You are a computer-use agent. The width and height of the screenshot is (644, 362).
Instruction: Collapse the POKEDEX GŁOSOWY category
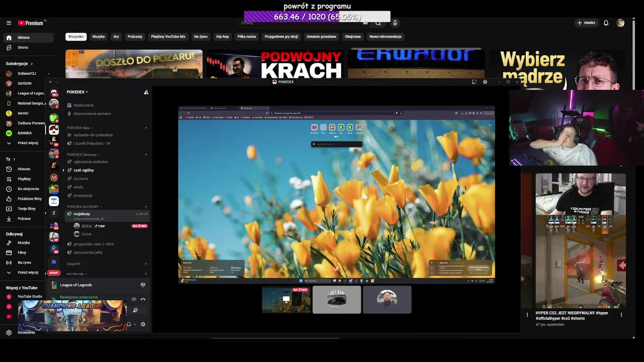[84, 207]
